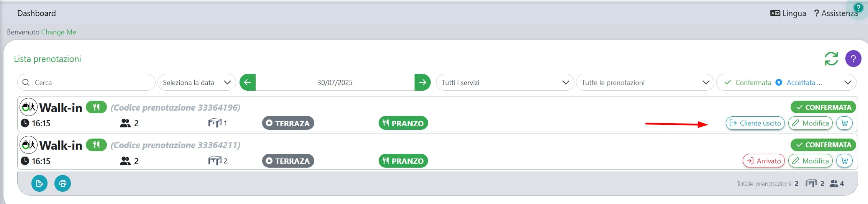Click the print reservations icon

62,183
